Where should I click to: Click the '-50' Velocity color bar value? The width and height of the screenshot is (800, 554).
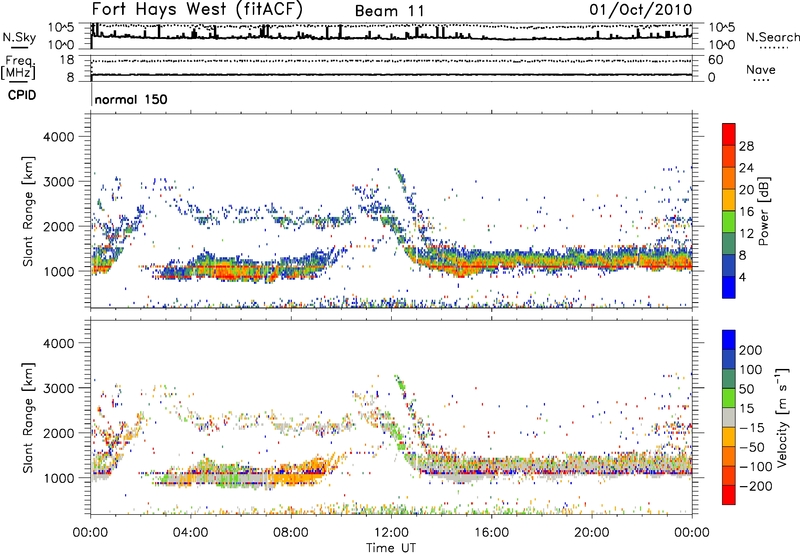[x=752, y=447]
